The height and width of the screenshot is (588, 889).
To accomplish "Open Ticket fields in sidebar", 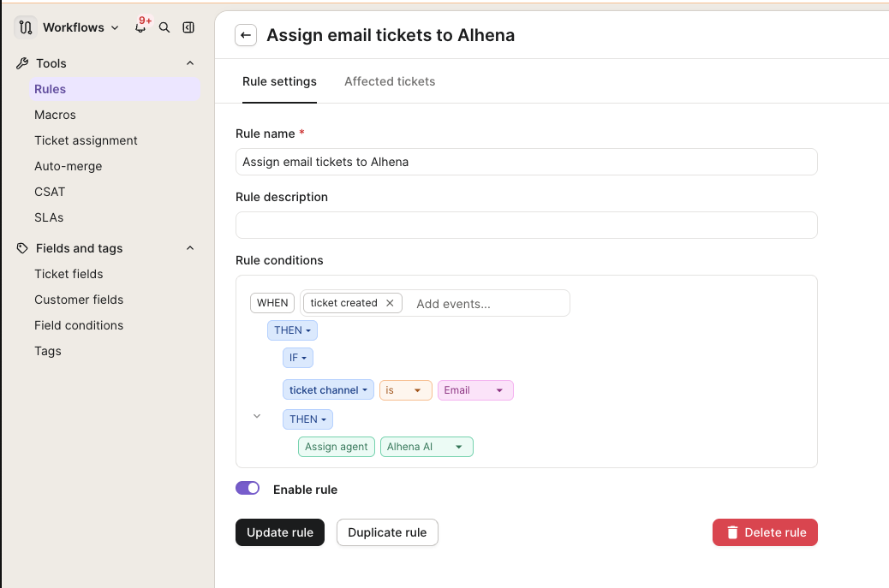I will pyautogui.click(x=69, y=274).
